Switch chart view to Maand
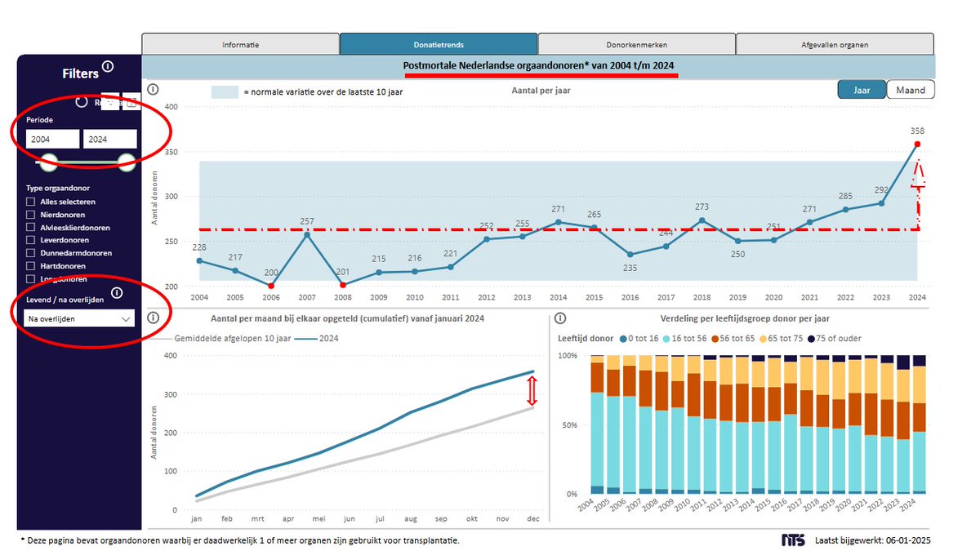Screen dimensions: 980x551 pyautogui.click(x=911, y=90)
